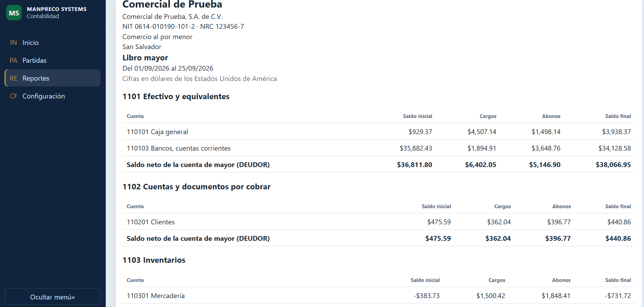Click the 110301 Mercadería account row

pos(379,295)
